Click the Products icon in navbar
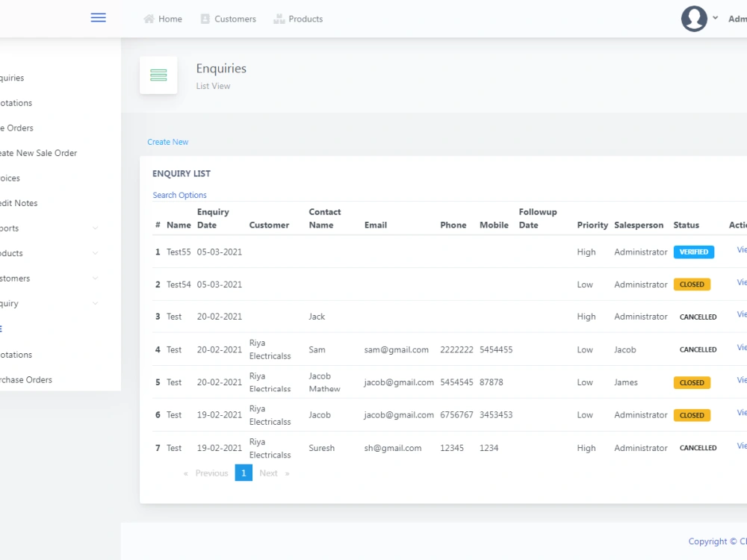Image resolution: width=747 pixels, height=560 pixels. click(x=279, y=19)
